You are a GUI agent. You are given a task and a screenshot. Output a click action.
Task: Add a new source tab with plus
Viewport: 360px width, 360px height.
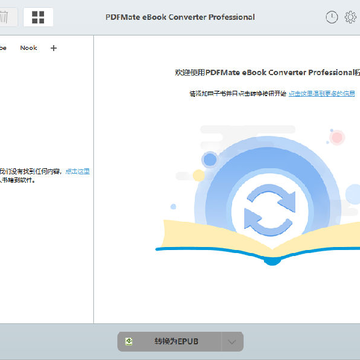point(53,48)
